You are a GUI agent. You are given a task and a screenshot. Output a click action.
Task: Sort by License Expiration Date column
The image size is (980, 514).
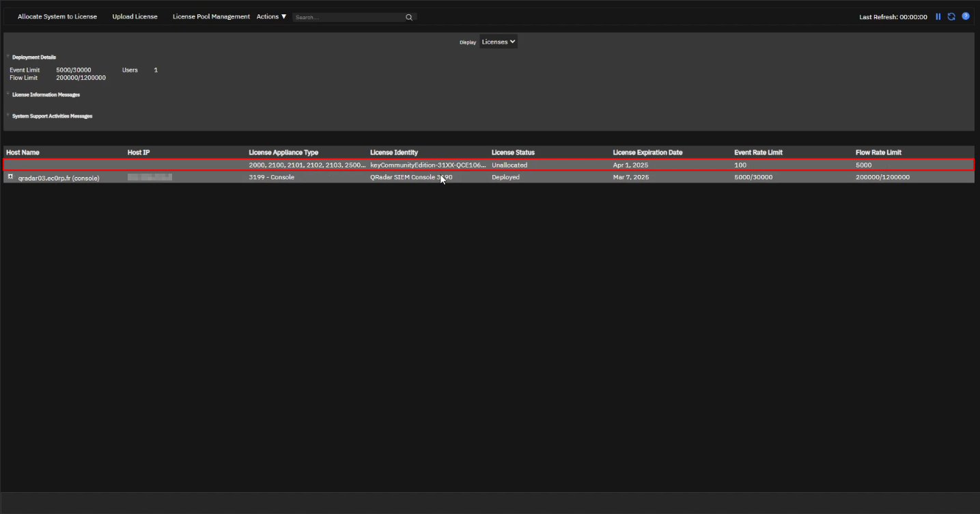click(647, 152)
